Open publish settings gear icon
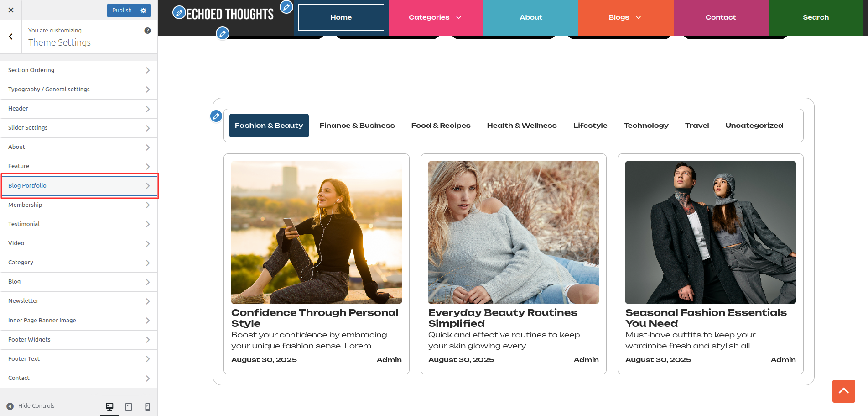868x416 pixels. point(144,11)
